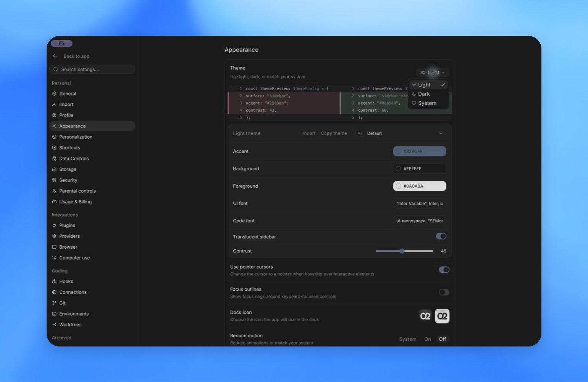Image resolution: width=588 pixels, height=382 pixels.
Task: Open Usage & Billing settings
Action: click(92, 202)
